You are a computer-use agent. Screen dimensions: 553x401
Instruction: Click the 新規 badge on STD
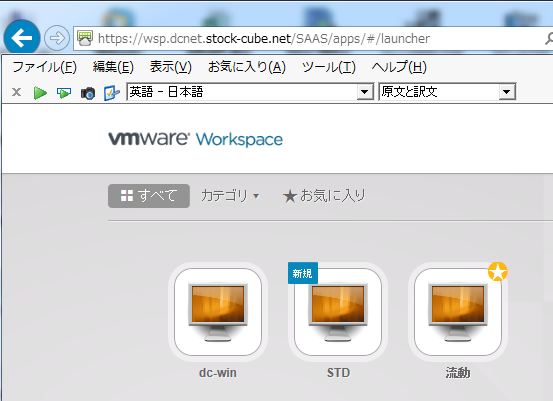pyautogui.click(x=303, y=273)
